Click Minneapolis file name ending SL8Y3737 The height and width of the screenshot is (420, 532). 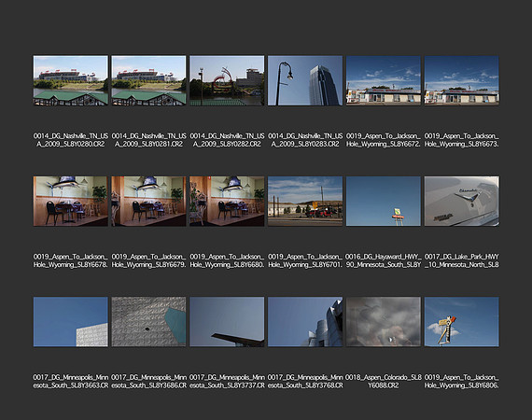(x=227, y=382)
